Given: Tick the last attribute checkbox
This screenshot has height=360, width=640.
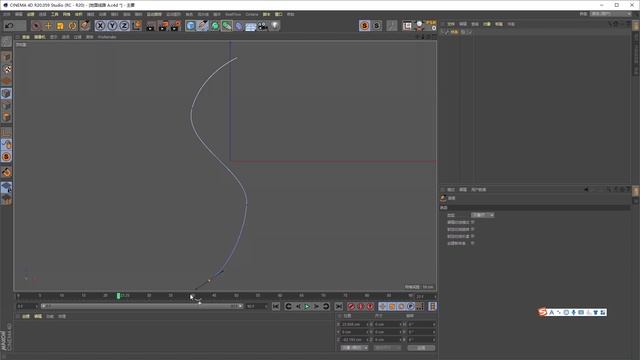Looking at the screenshot, I should (x=473, y=243).
